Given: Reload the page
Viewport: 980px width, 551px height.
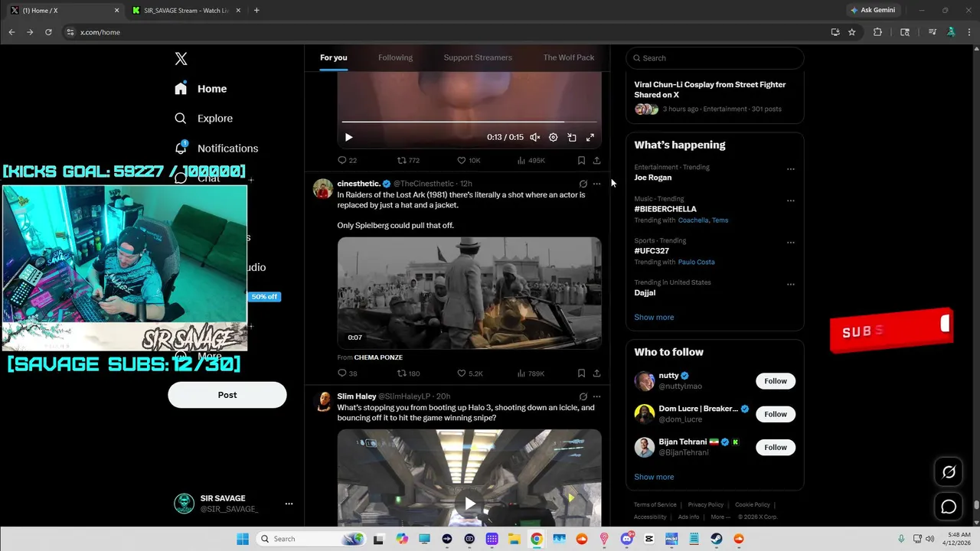Looking at the screenshot, I should click(x=48, y=32).
